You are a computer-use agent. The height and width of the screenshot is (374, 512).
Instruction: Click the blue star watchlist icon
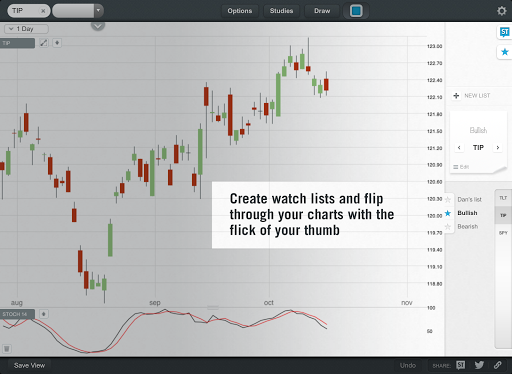(505, 52)
